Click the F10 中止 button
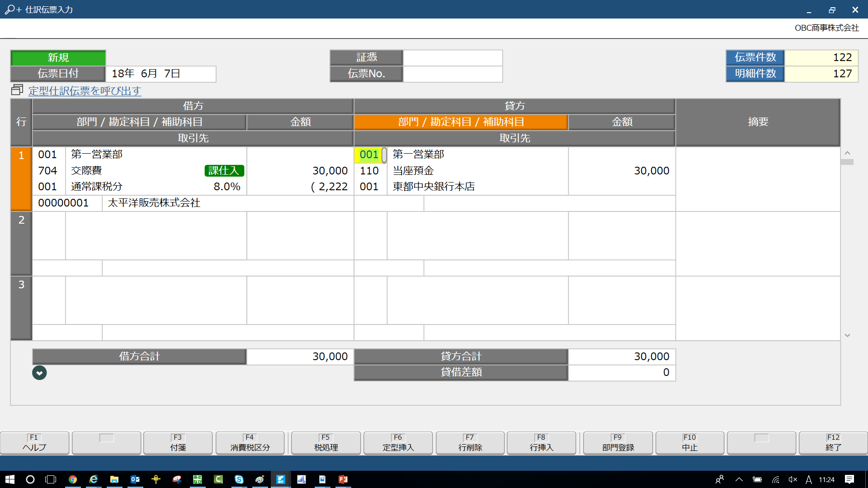868x488 pixels. (690, 443)
